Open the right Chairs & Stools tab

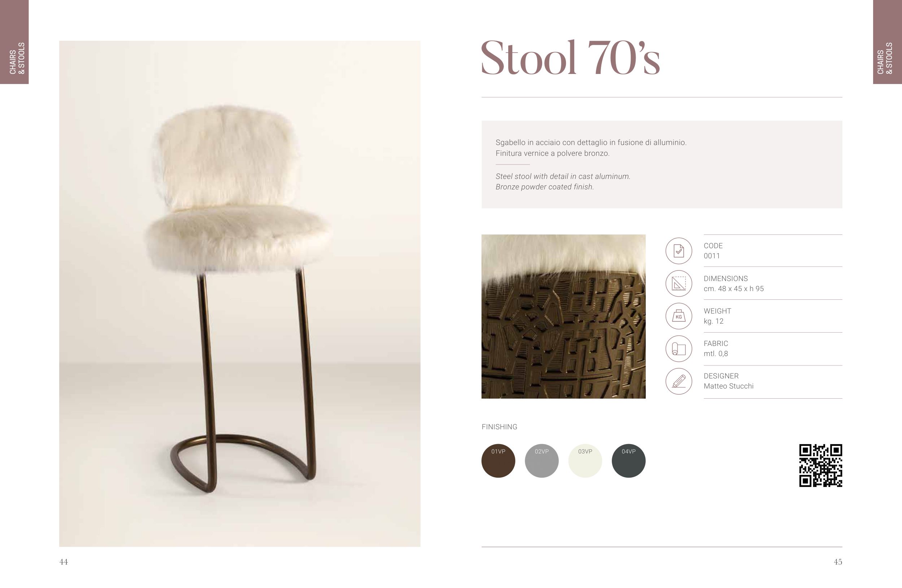coord(887,42)
